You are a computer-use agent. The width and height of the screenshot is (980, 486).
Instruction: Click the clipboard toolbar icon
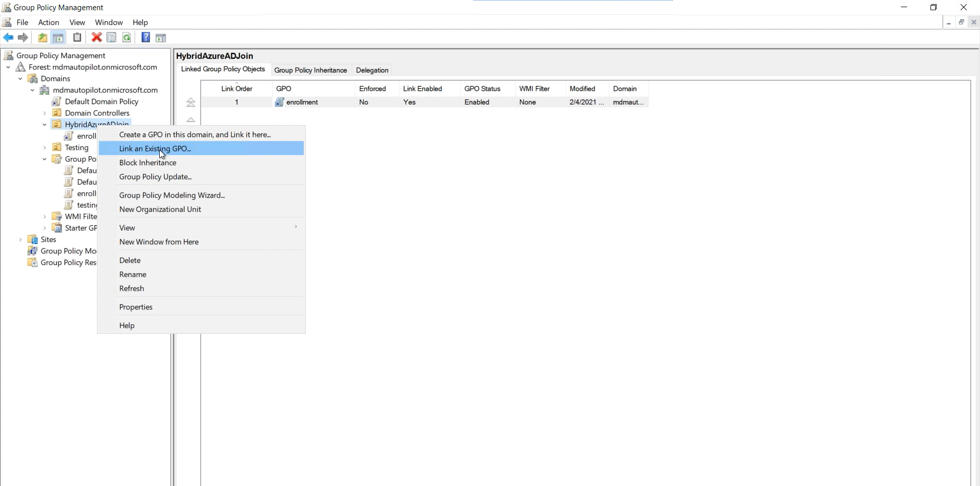(77, 37)
